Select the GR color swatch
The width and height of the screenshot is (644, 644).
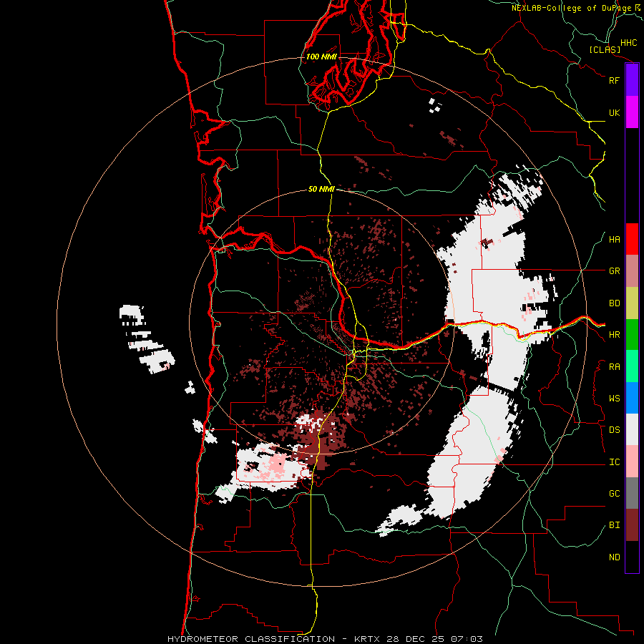point(632,271)
